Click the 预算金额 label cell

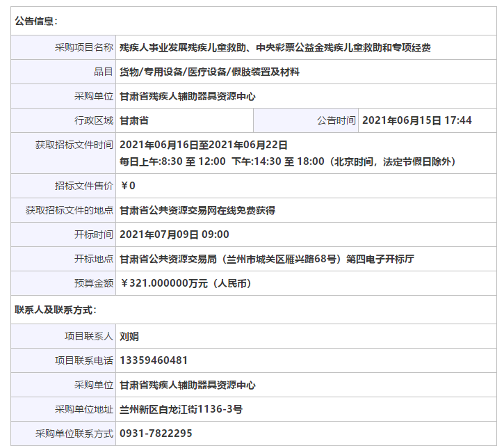click(x=94, y=283)
